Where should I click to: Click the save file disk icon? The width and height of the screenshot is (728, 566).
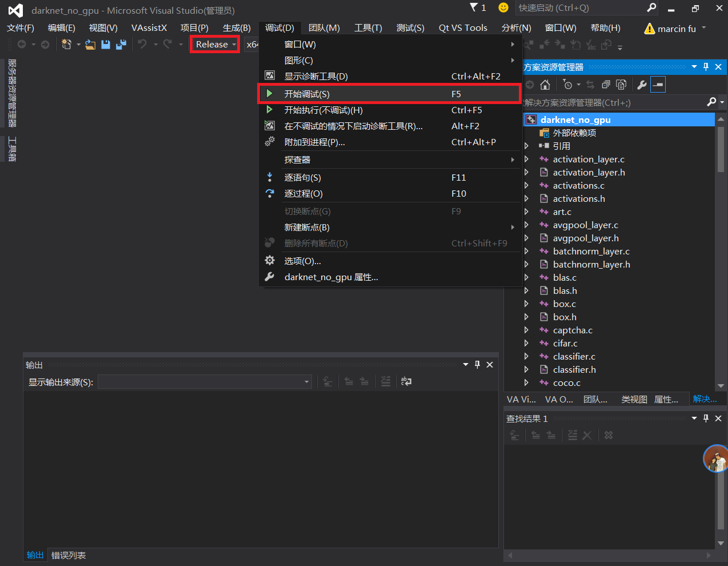tap(106, 44)
